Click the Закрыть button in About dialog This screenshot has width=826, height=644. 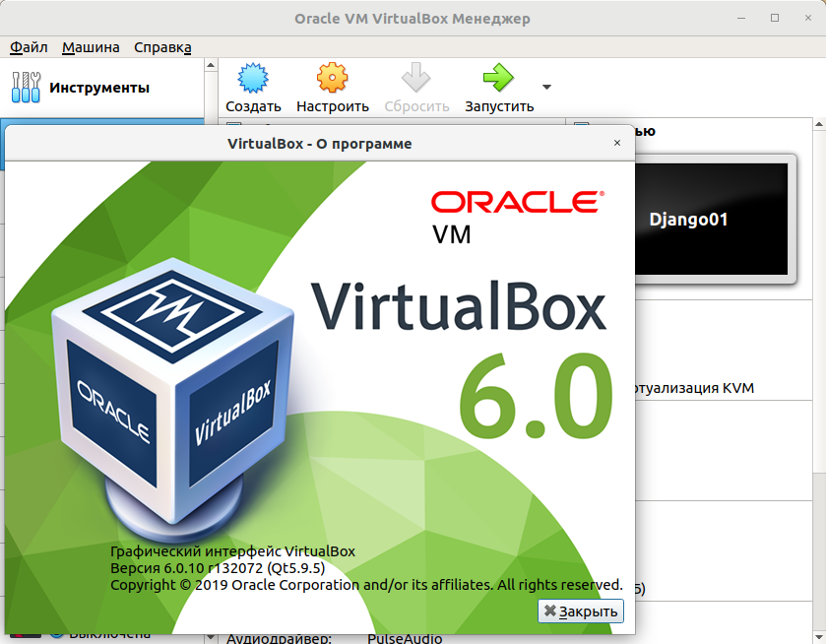pos(581,612)
